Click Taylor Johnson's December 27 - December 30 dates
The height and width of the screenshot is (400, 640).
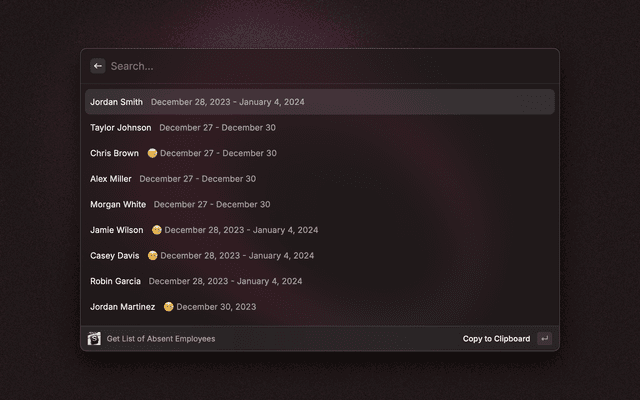217,128
